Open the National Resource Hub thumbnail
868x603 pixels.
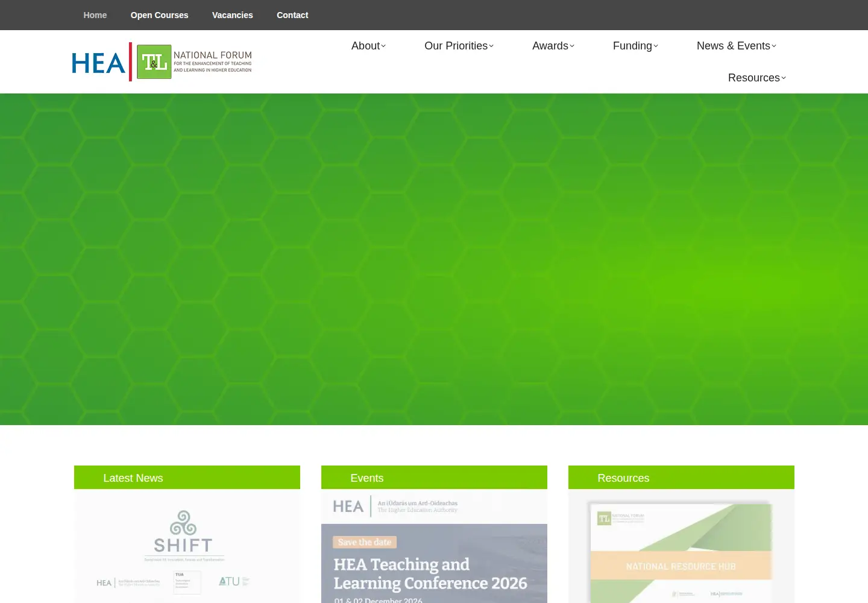tap(681, 546)
